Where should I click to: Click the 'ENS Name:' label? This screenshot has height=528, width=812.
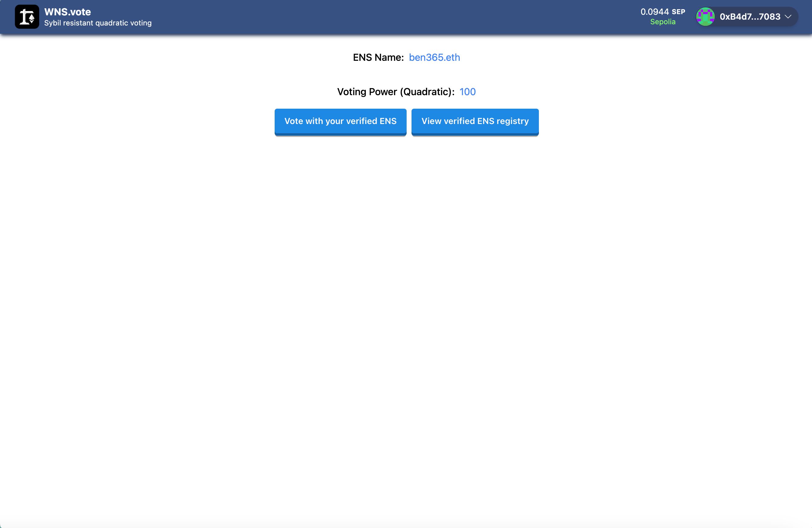[378, 57]
